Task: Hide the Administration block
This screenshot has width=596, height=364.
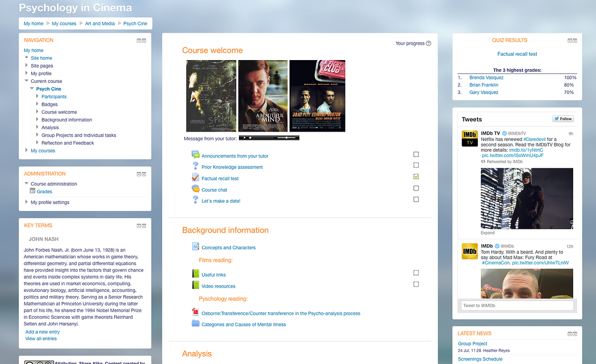Action: tap(139, 174)
